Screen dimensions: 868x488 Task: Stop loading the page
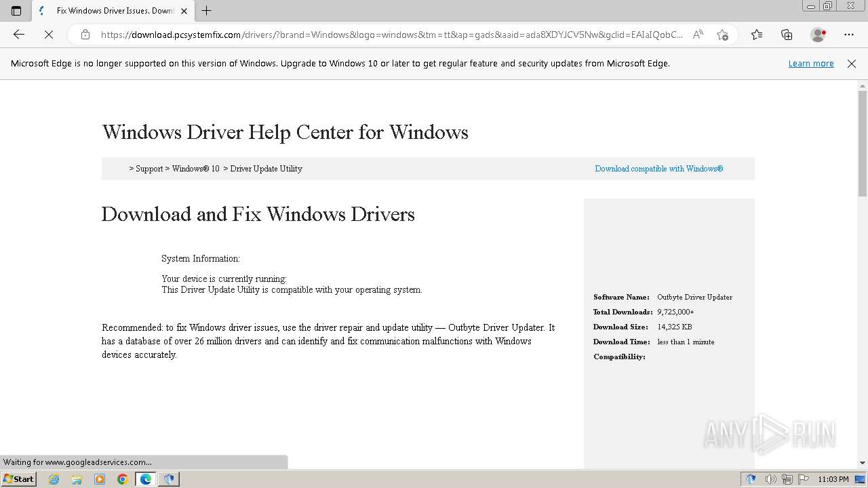pos(49,35)
